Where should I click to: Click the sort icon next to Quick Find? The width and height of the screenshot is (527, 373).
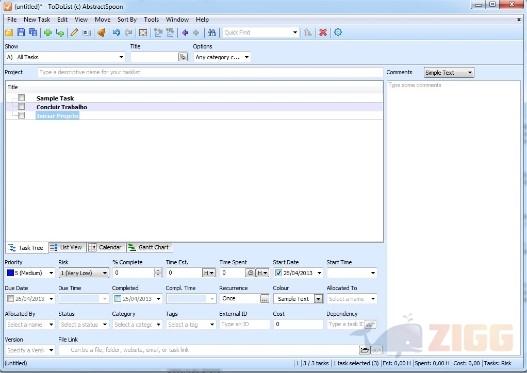(308, 33)
